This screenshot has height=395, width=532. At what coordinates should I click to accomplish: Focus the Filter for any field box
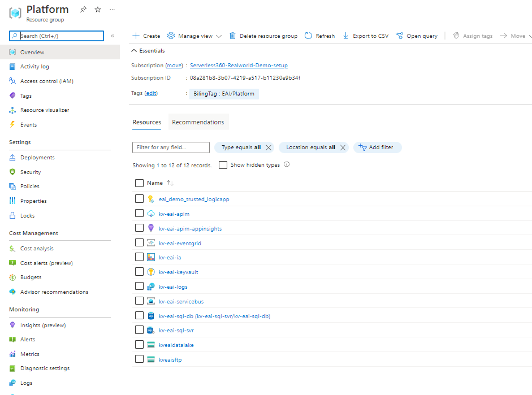[171, 147]
